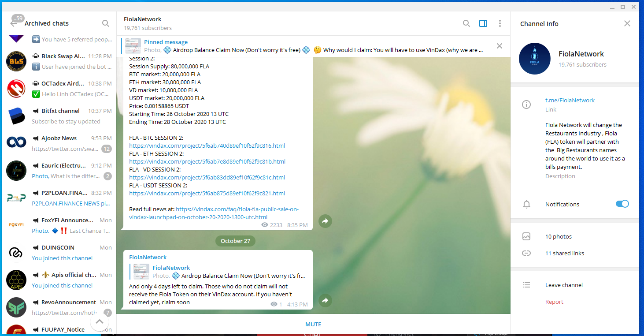This screenshot has width=644, height=336.
Task: Open P2PLOAN.FINANCE channel avatar
Action: (x=16, y=198)
